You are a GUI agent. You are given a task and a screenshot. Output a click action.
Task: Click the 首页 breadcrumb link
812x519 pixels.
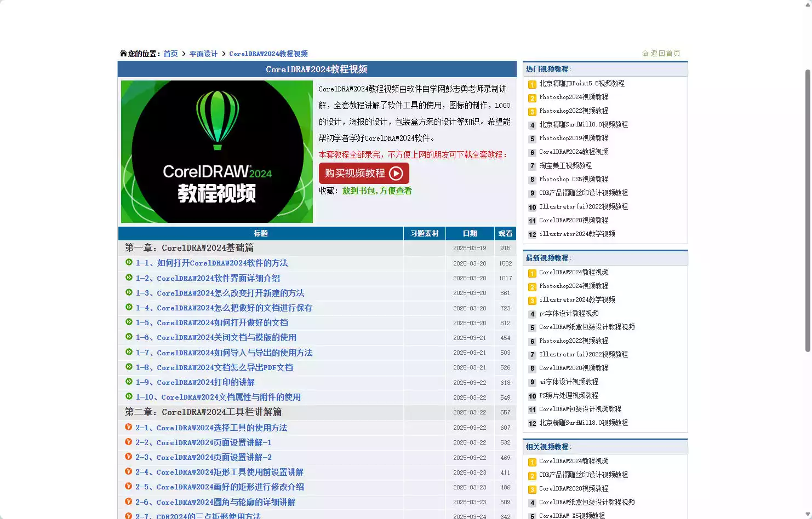point(170,54)
